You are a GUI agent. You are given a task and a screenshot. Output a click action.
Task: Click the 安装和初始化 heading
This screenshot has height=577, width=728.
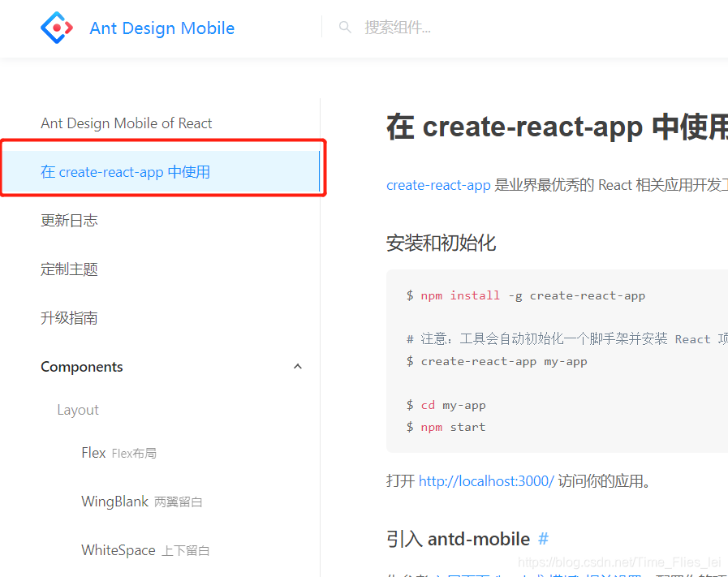441,243
